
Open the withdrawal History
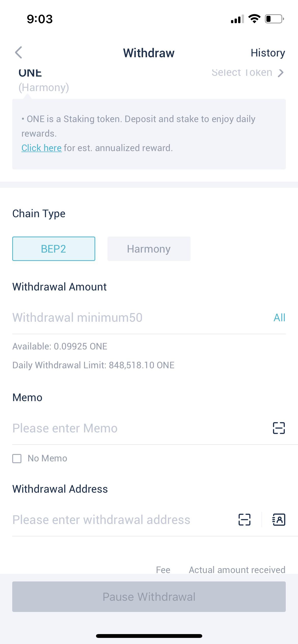[268, 53]
